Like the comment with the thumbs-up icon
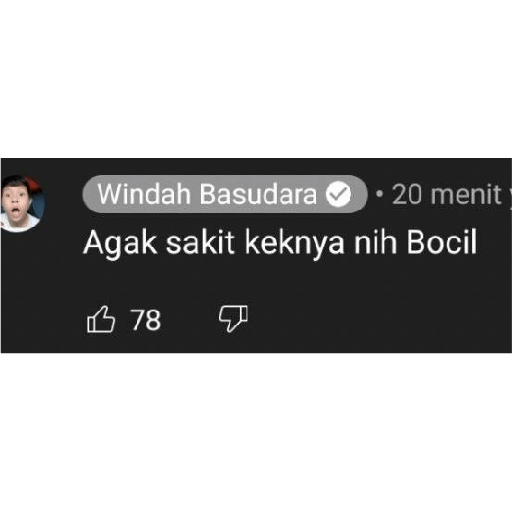512x512 pixels. coord(101,320)
